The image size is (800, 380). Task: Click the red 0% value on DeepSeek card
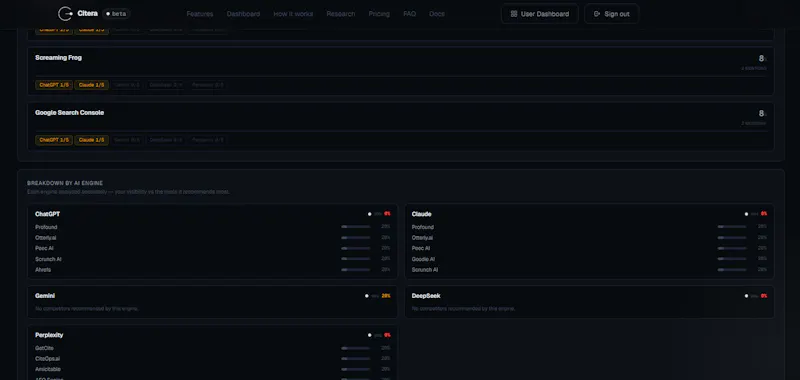764,296
